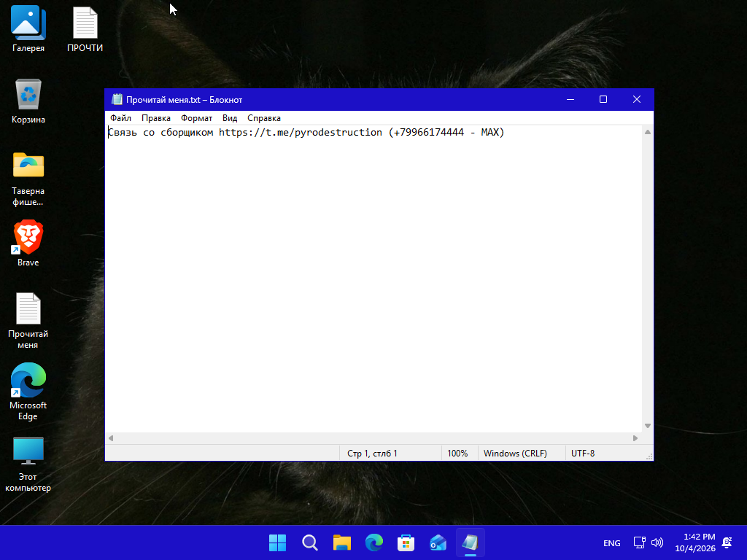Image resolution: width=747 pixels, height=560 pixels.
Task: Click the UTF-8 encoding status entry
Action: [x=583, y=454]
